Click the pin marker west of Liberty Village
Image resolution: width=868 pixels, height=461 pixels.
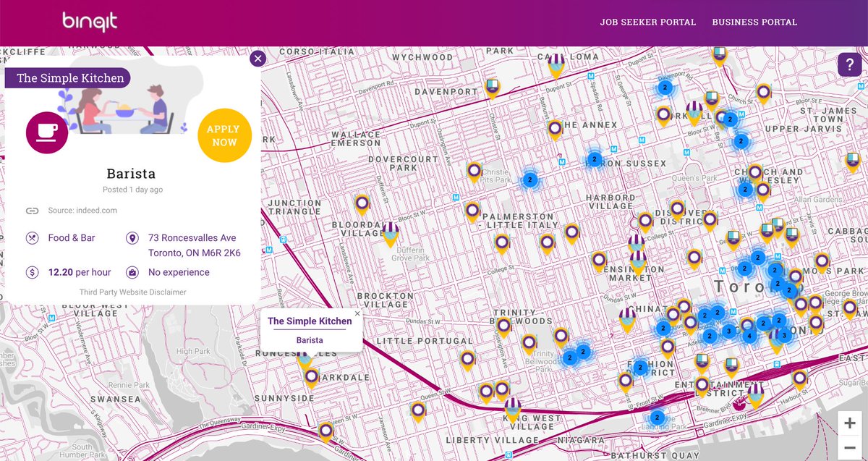pos(417,412)
